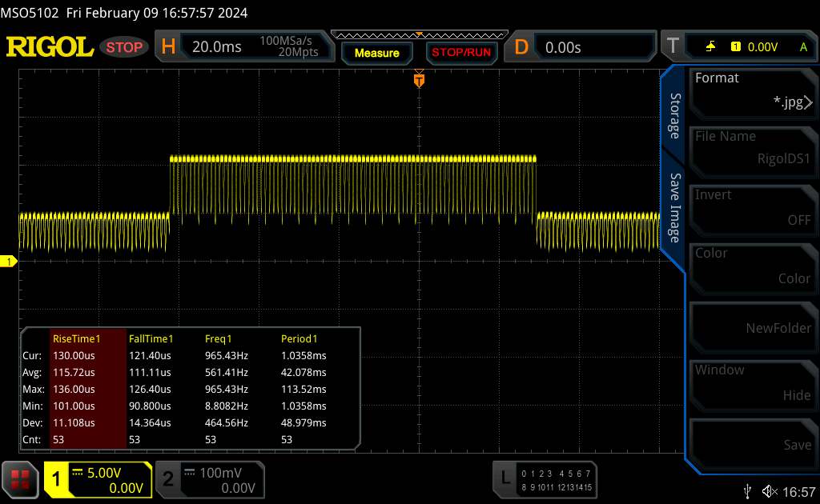Expand the Format *.jpg selector
Screen dimensions: 820x504
[x=752, y=90]
